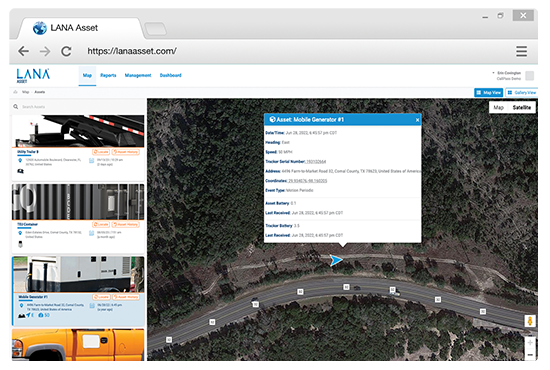Locate the Mobile Generator #1 asset
The height and width of the screenshot is (370, 550).
coord(101,297)
